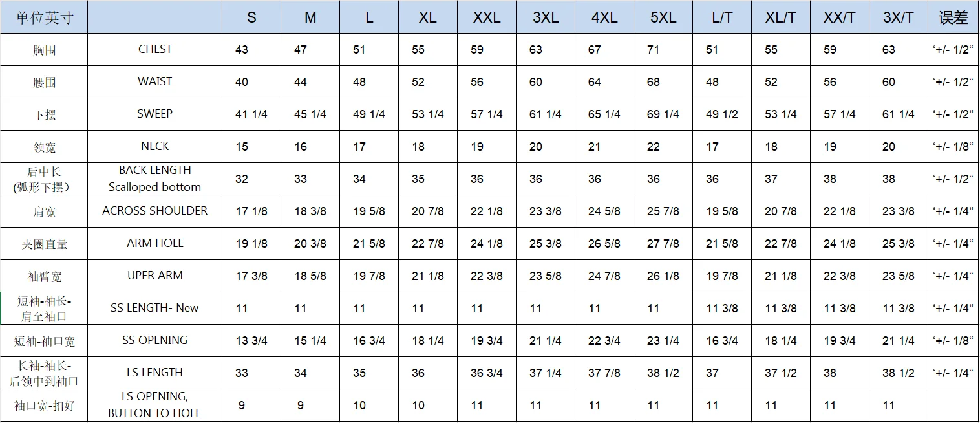Screen dimensions: 980x423
Task: Click the BACK LENGTH Scalloped bottom cell
Action: tap(155, 179)
